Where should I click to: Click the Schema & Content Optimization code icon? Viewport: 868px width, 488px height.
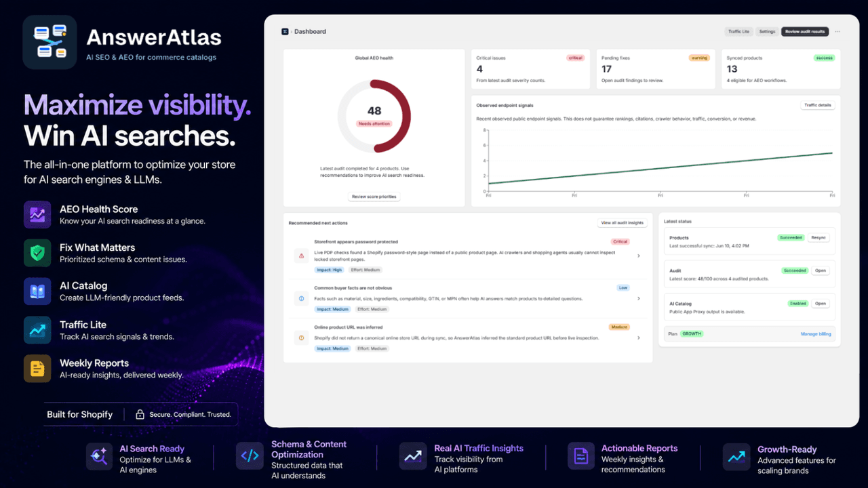pos(250,456)
